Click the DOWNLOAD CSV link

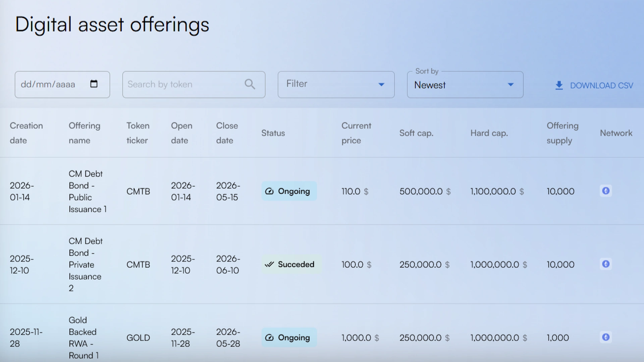tap(601, 85)
